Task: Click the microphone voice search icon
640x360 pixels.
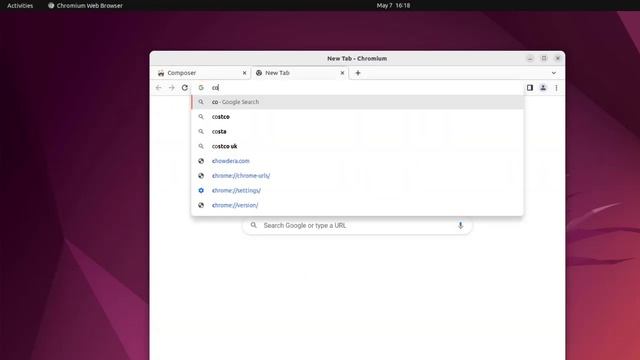Action: [x=460, y=225]
